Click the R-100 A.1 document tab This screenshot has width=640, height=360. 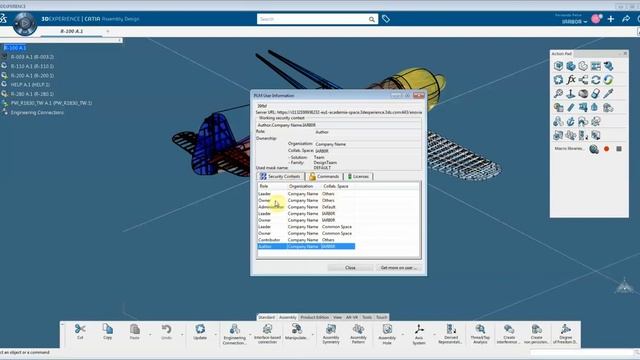coord(72,31)
